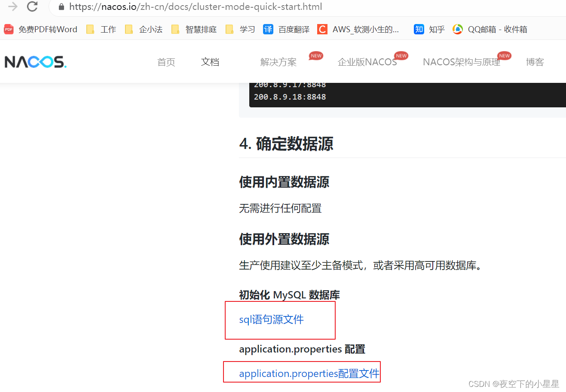This screenshot has width=566, height=392.
Task: Click the NEW badge on 解决方案
Action: 316,56
